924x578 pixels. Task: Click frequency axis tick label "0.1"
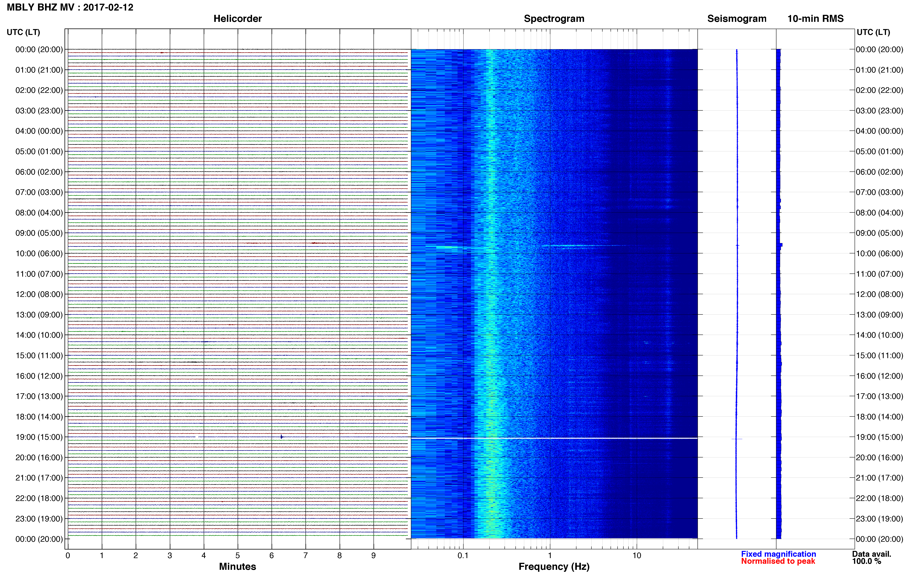tap(463, 555)
